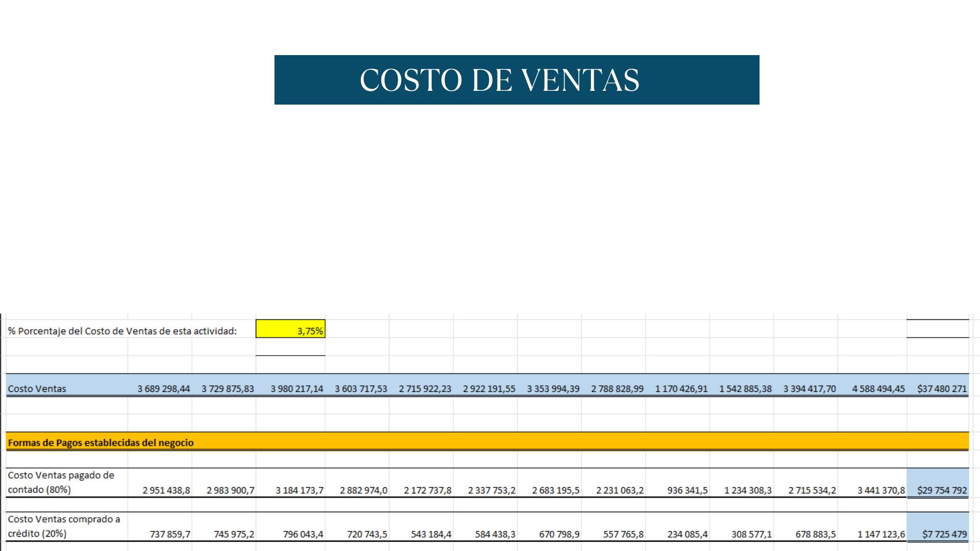
Task: Select cell value 2 951 438,8
Action: [166, 490]
